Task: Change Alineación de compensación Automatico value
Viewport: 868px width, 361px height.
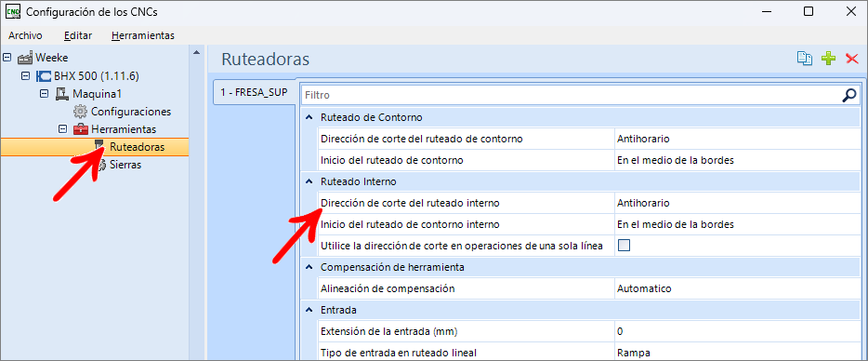Action: (737, 288)
